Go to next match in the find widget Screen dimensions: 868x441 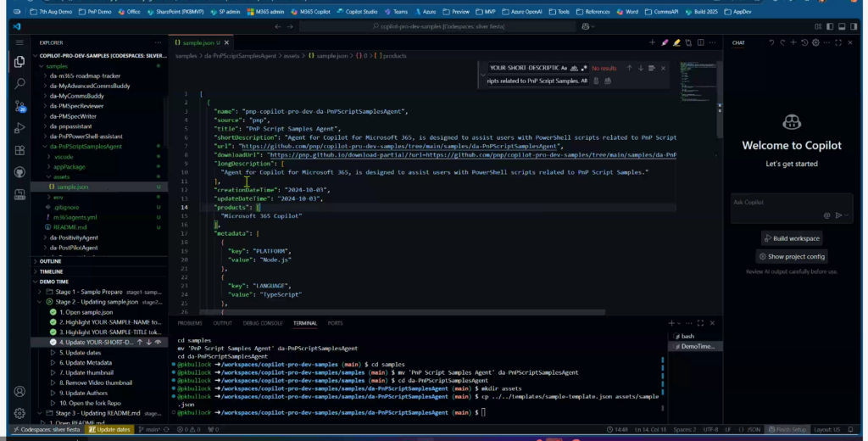click(641, 68)
